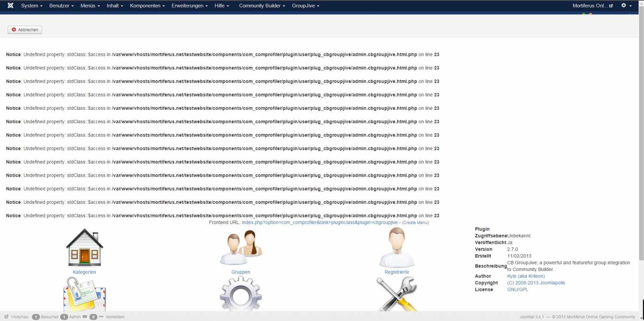Open the Gruppen people icon

tap(241, 247)
